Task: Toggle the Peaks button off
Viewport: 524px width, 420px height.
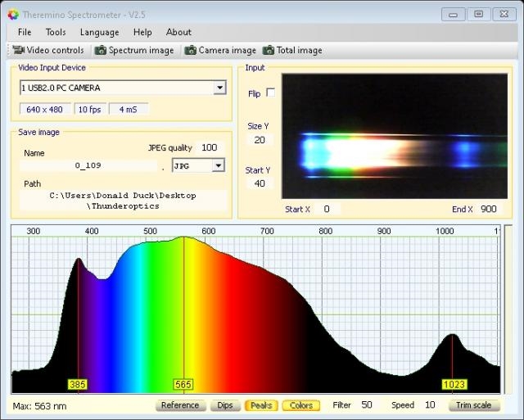Action: click(261, 405)
